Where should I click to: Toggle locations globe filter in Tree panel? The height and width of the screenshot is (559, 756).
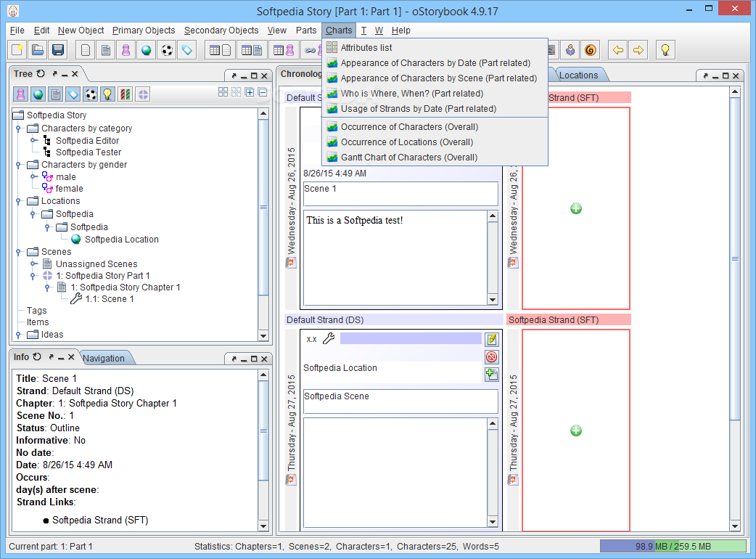pyautogui.click(x=38, y=94)
